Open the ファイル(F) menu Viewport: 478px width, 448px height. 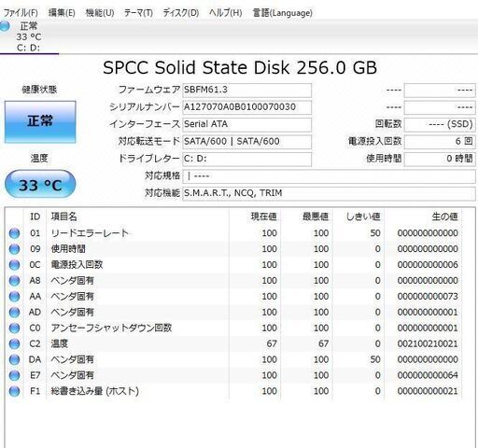point(21,13)
